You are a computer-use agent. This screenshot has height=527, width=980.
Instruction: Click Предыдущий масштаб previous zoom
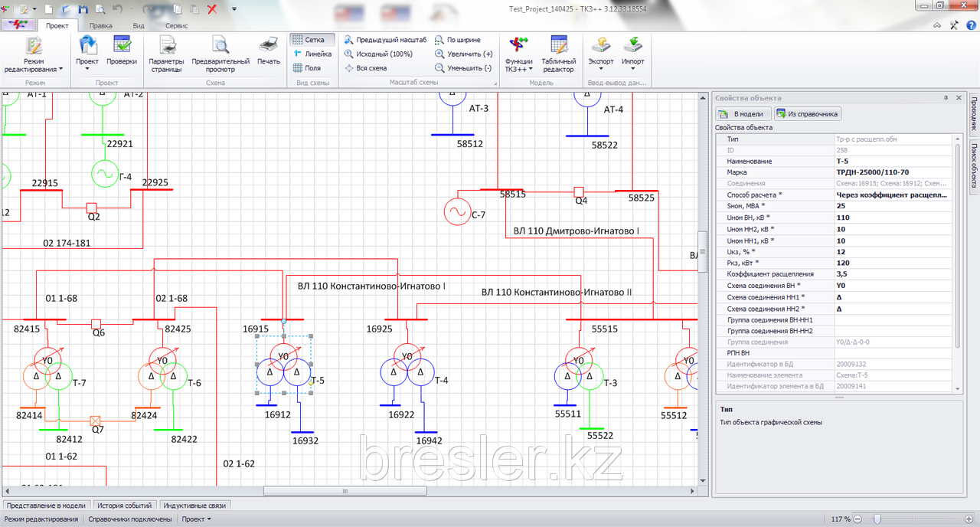pos(385,40)
